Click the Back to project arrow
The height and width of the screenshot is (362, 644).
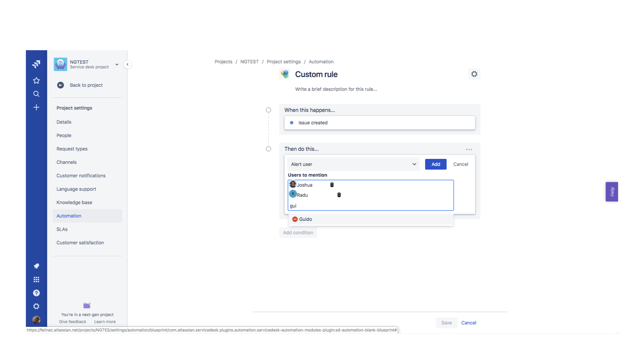pos(60,85)
